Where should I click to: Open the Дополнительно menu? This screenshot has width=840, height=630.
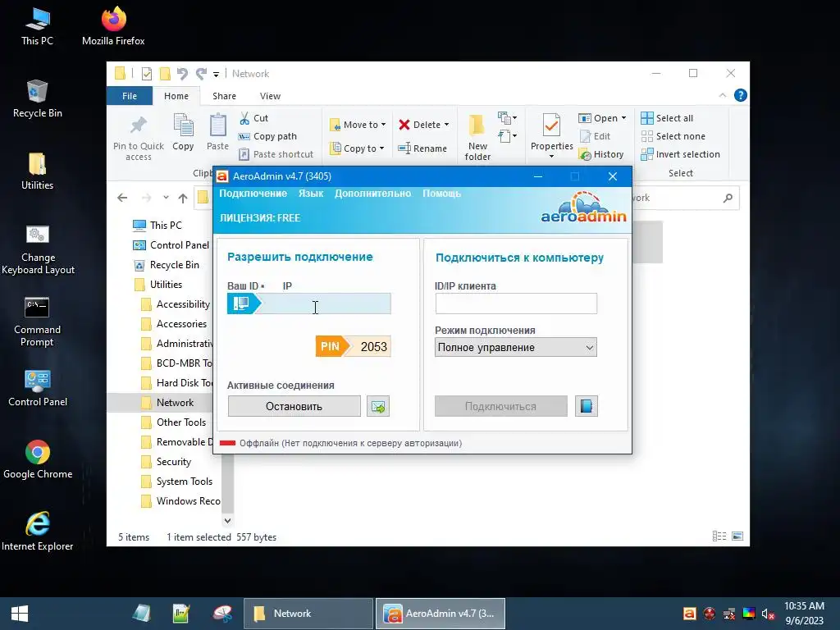tap(373, 194)
